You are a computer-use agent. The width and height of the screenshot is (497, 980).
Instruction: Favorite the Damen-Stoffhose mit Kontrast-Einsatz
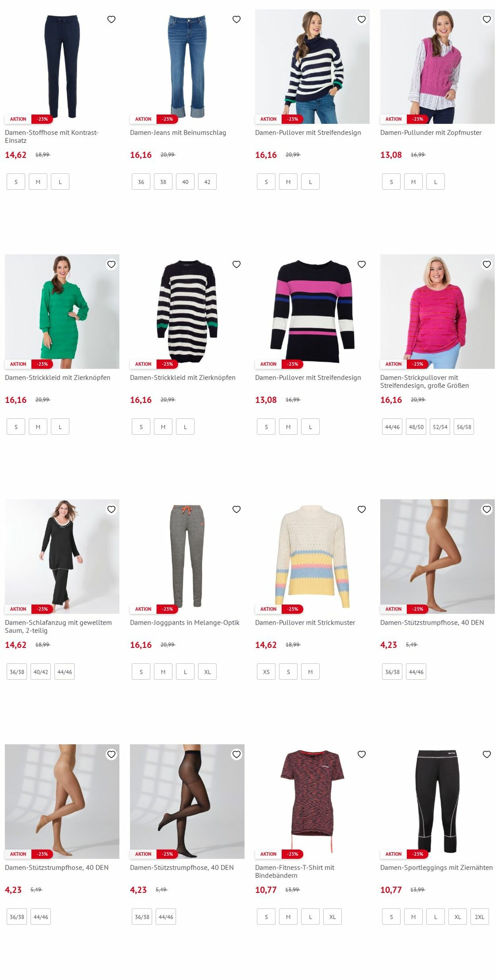coord(111,19)
